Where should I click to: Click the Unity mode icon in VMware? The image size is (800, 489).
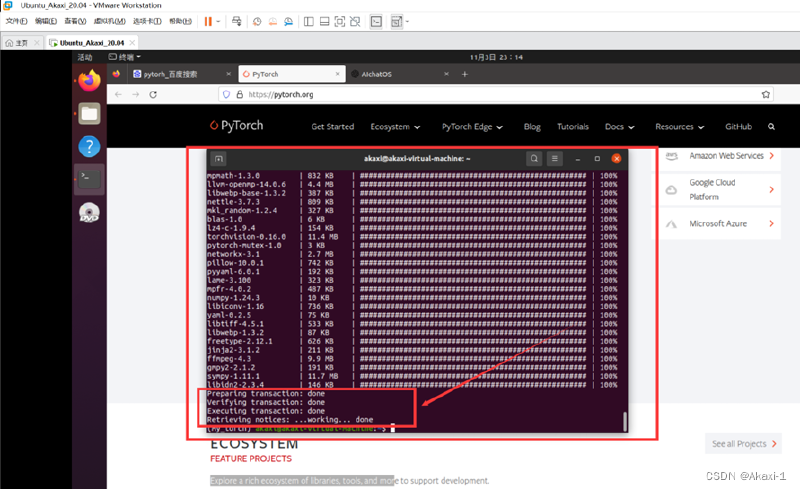coord(355,21)
